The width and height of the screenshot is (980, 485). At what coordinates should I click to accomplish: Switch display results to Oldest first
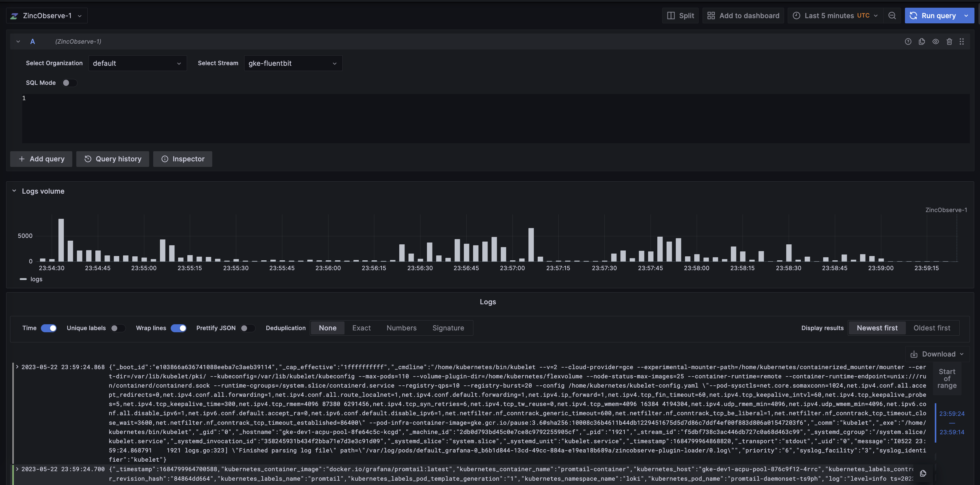(931, 328)
